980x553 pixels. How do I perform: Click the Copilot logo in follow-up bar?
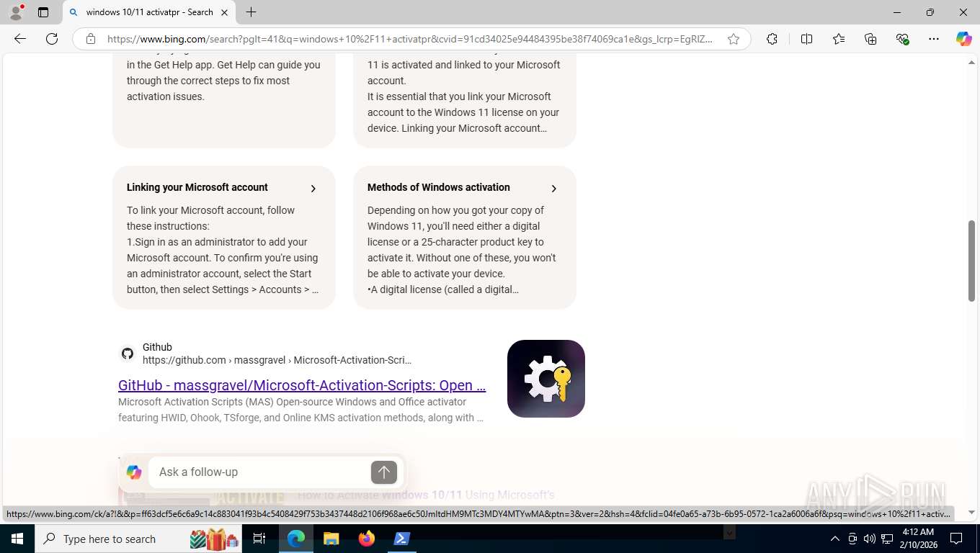pos(134,472)
